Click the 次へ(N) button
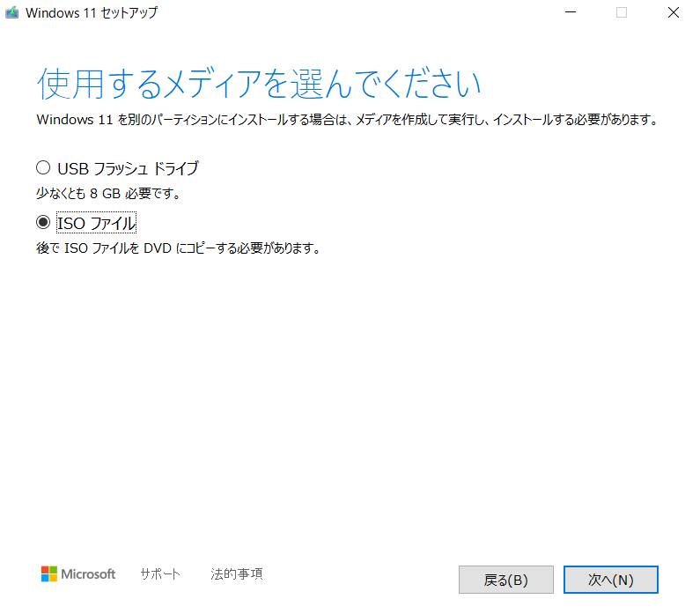The height and width of the screenshot is (614, 700). (611, 580)
